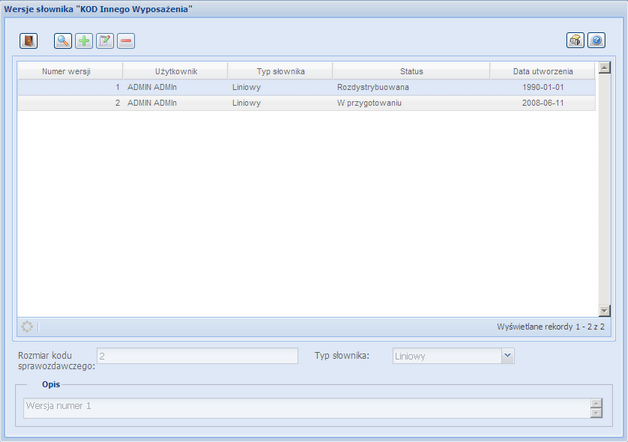This screenshot has height=442, width=628.
Task: Click the Rozmiar kodu sprawozdawczego field
Action: click(197, 355)
